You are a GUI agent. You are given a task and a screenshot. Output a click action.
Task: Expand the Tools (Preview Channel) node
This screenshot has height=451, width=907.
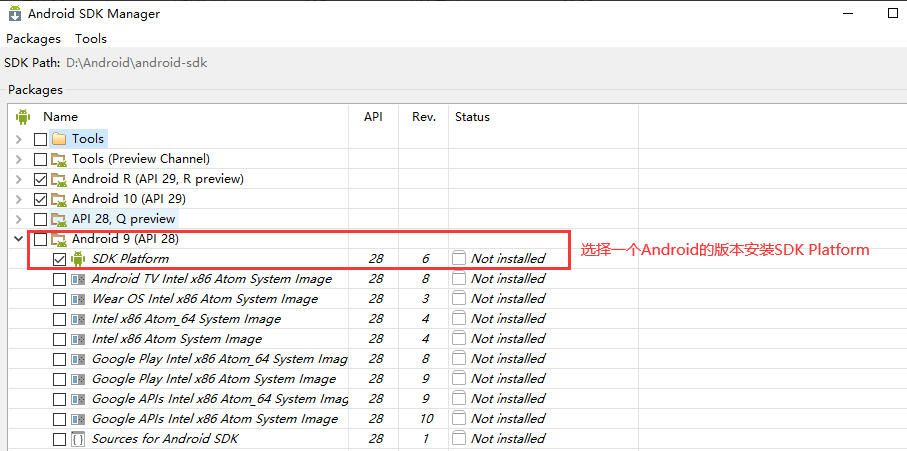click(x=19, y=160)
